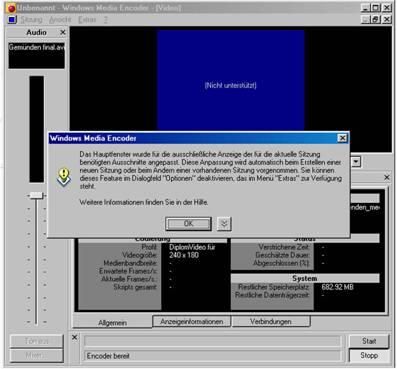Image resolution: width=397 pixels, height=369 pixels.
Task: Close the monitor panel with its X
Action: coord(387,177)
